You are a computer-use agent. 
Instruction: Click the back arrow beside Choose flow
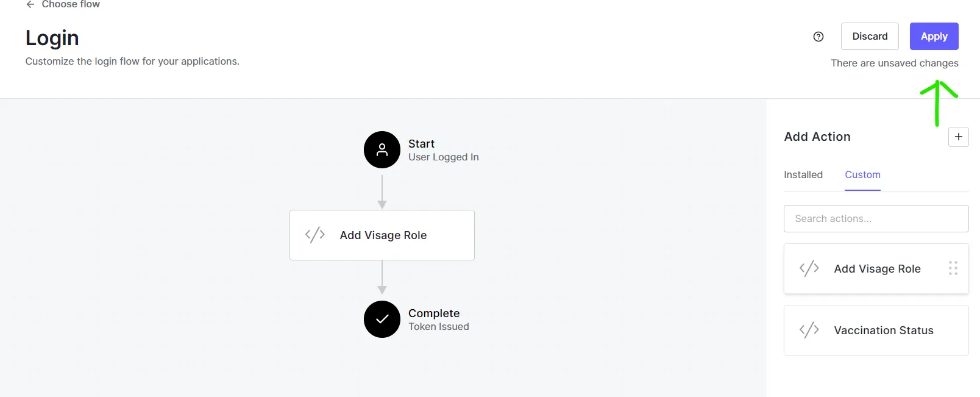pos(30,4)
